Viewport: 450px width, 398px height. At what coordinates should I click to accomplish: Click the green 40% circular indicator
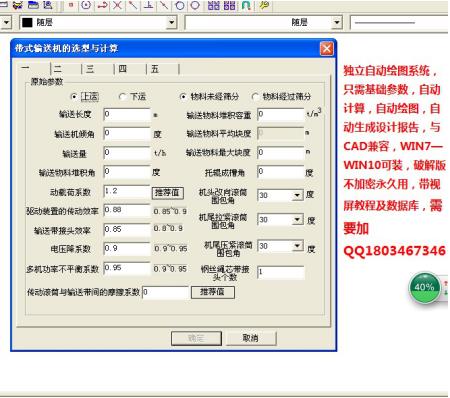pyautogui.click(x=424, y=288)
